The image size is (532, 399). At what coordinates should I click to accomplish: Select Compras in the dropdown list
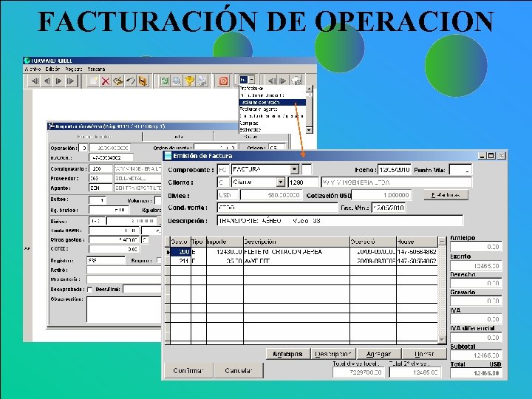pyautogui.click(x=273, y=123)
